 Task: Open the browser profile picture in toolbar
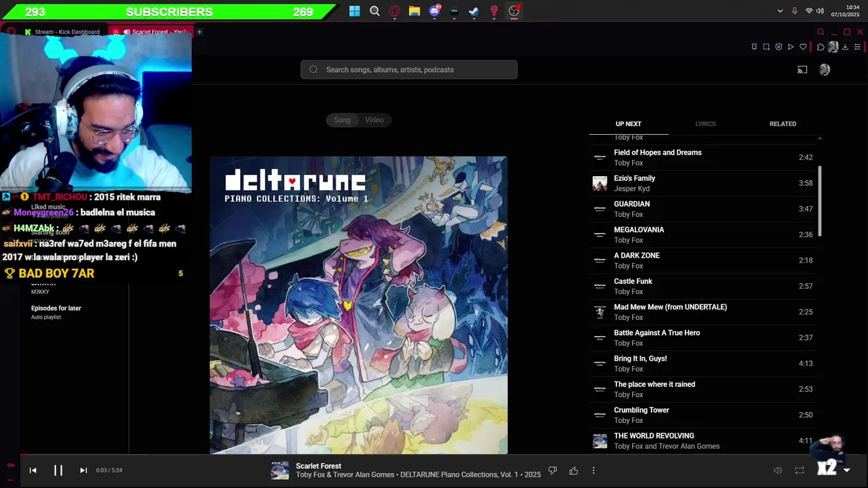point(833,47)
